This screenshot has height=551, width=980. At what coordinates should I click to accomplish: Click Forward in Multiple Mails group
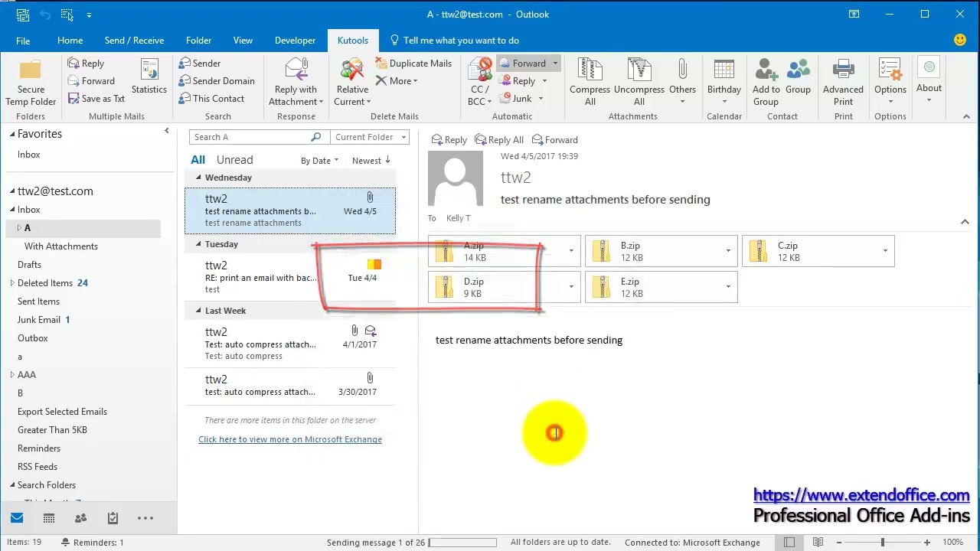(x=91, y=81)
